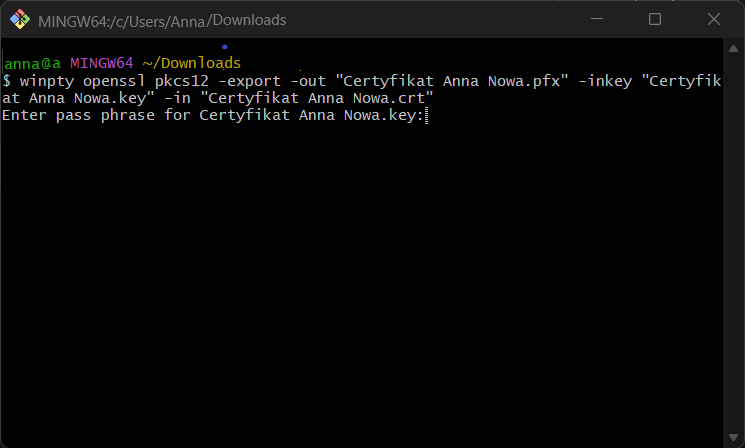The height and width of the screenshot is (448, 745).
Task: Click the -inkey flag in the command
Action: point(606,81)
